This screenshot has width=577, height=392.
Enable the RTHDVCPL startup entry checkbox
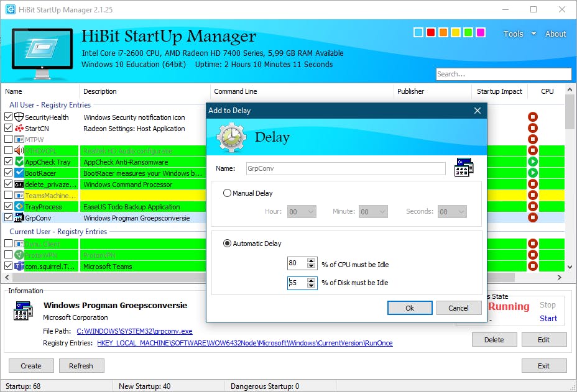click(x=8, y=150)
